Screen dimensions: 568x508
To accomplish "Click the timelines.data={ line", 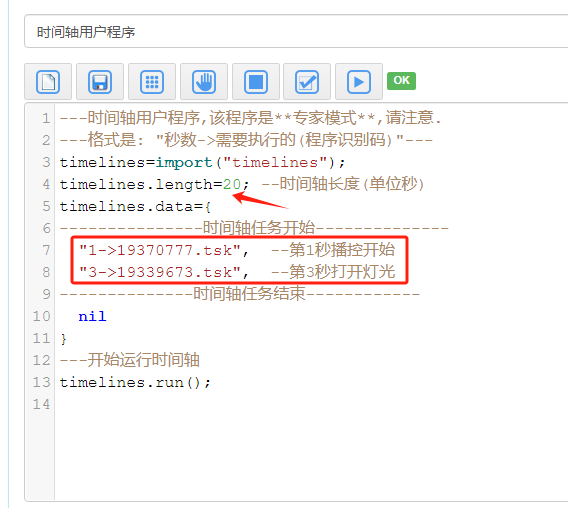I will click(x=135, y=207).
